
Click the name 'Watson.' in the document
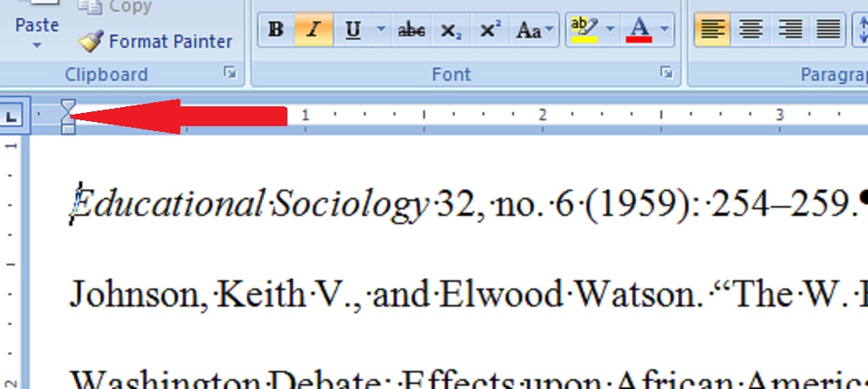click(x=640, y=295)
